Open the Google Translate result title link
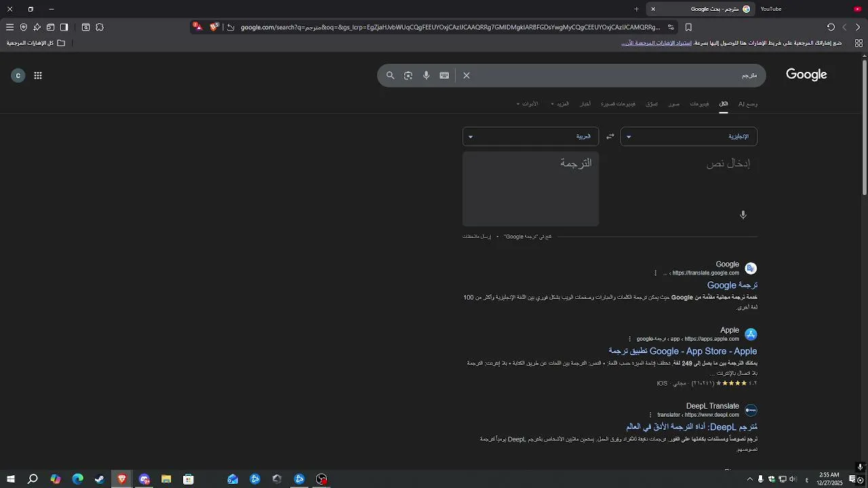The width and height of the screenshot is (868, 488). [x=732, y=285]
